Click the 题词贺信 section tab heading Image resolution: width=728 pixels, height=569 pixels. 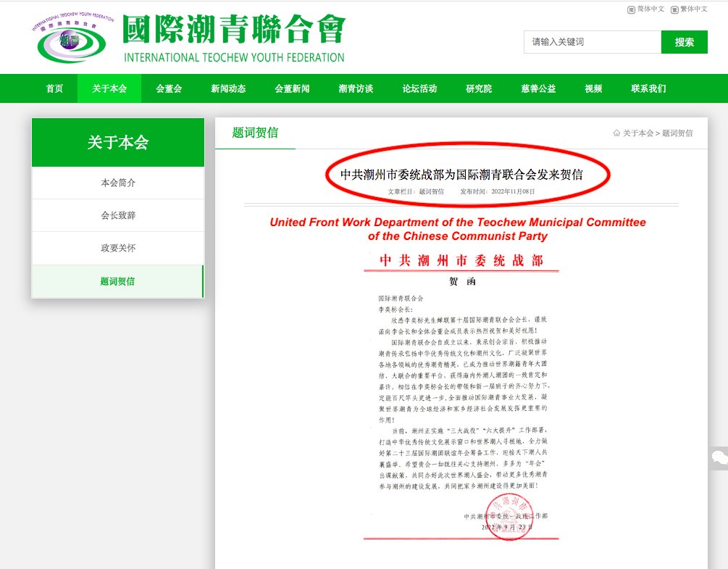255,133
